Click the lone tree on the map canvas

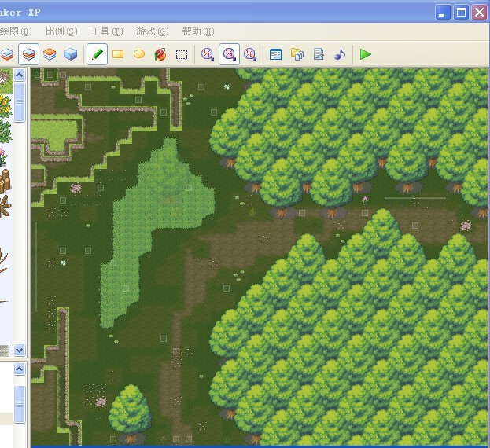coord(130,413)
